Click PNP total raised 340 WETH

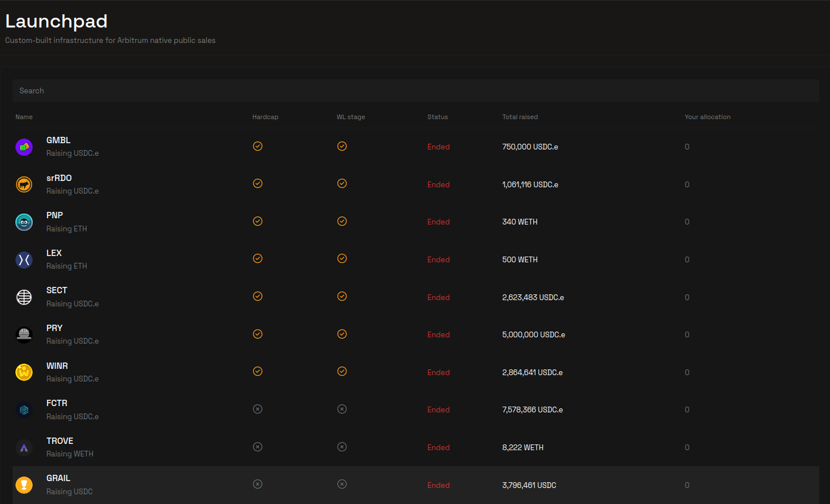tap(520, 222)
